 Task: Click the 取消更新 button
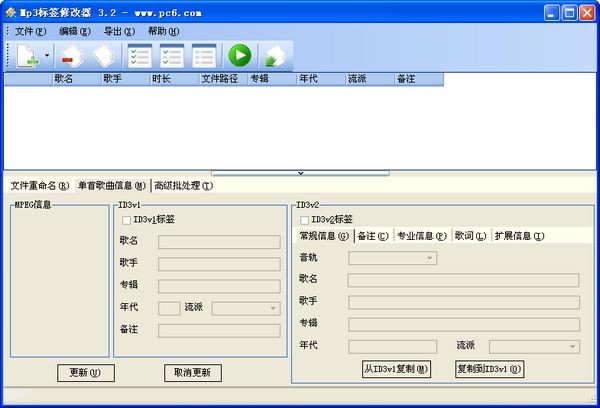pos(192,372)
